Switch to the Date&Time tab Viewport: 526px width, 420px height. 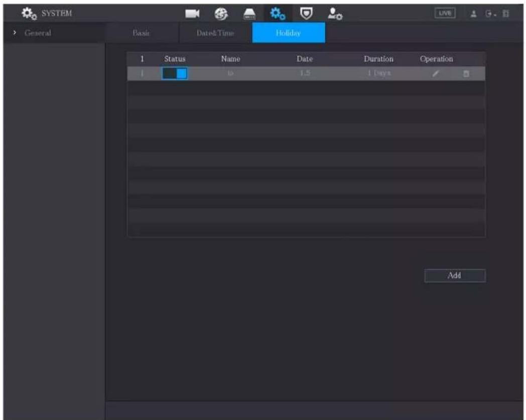(215, 33)
